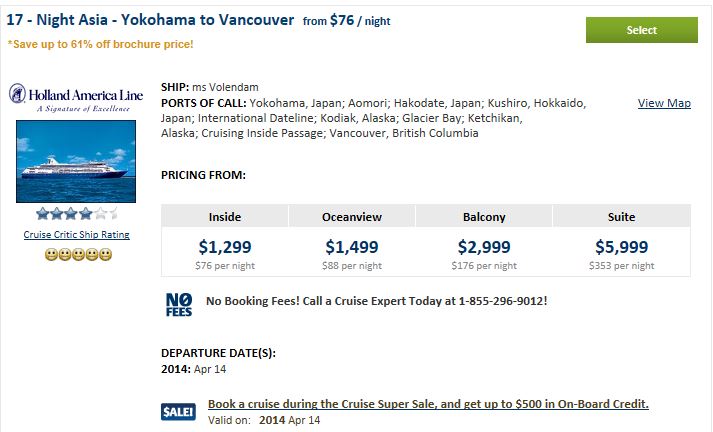Open the ms Volendam ship photo
713x432 pixels.
[x=76, y=161]
